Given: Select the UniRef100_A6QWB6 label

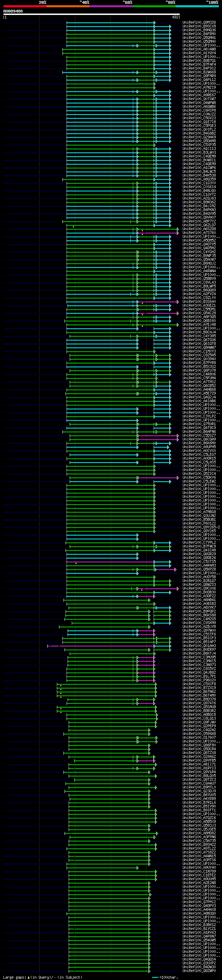Looking at the screenshot, I should [199, 106].
